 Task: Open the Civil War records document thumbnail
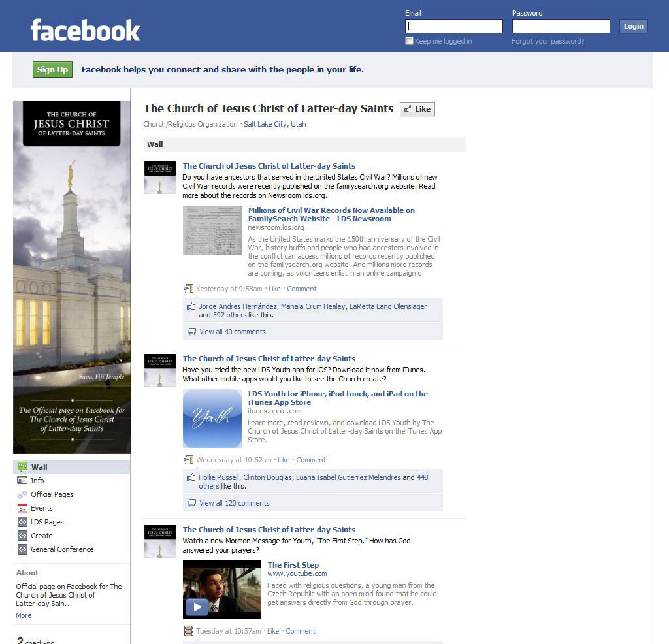[x=212, y=231]
